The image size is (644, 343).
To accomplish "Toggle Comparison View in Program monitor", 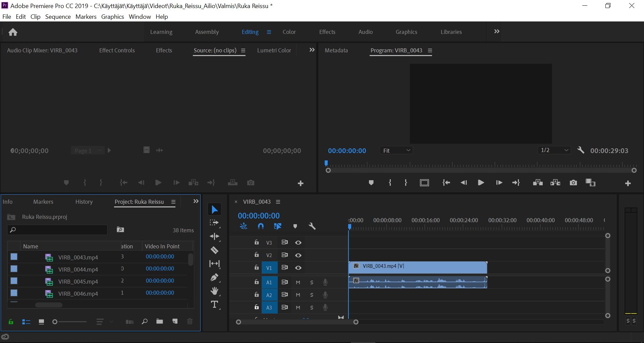I will pyautogui.click(x=590, y=183).
